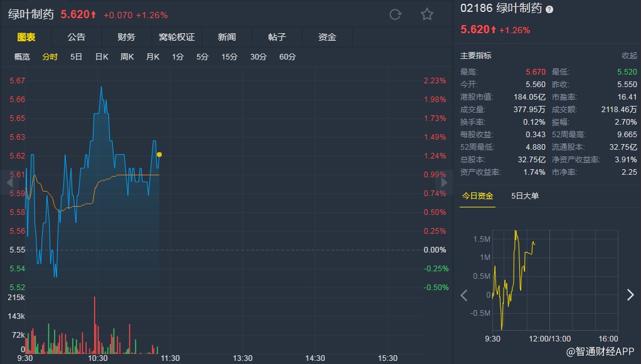Collapse the key indicators panel
This screenshot has width=641, height=364.
[x=628, y=56]
